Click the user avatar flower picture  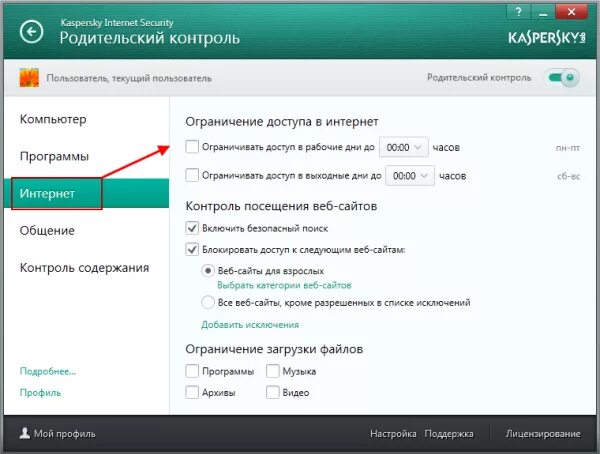click(x=29, y=78)
